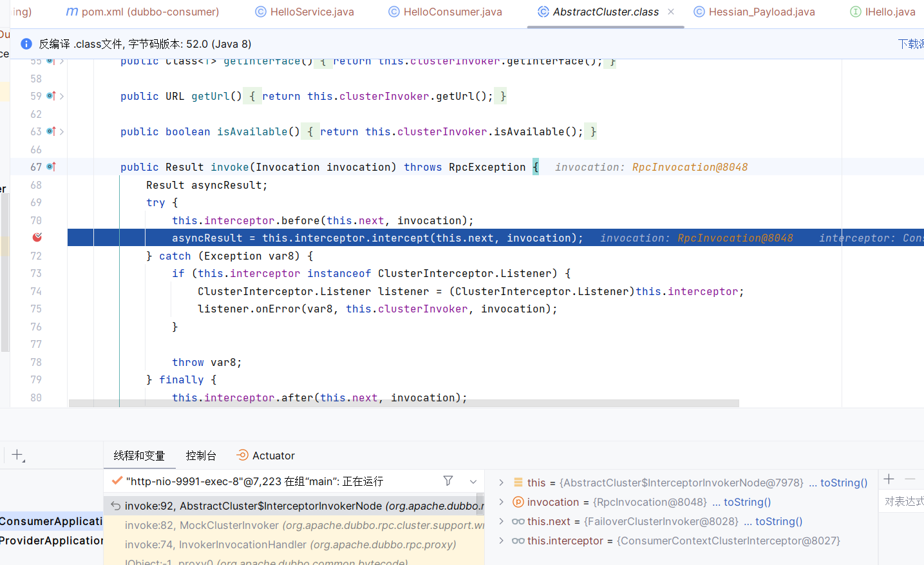This screenshot has height=565, width=924.
Task: Switch to the 线程和变量 tab
Action: click(x=139, y=455)
